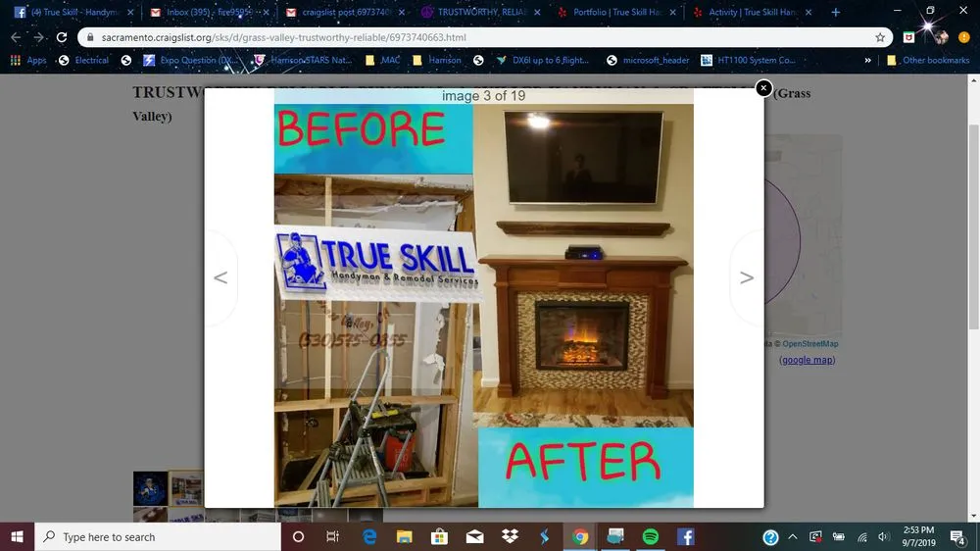Open Spotify from the taskbar
The width and height of the screenshot is (980, 551).
point(651,536)
